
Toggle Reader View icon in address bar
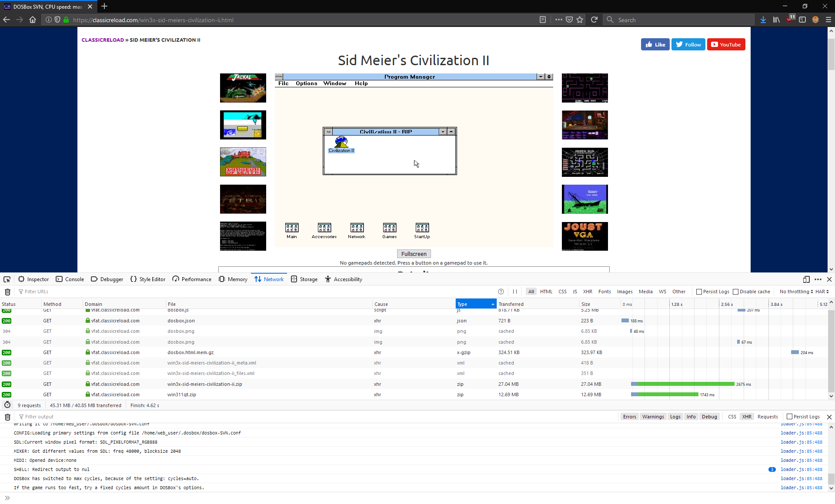543,20
